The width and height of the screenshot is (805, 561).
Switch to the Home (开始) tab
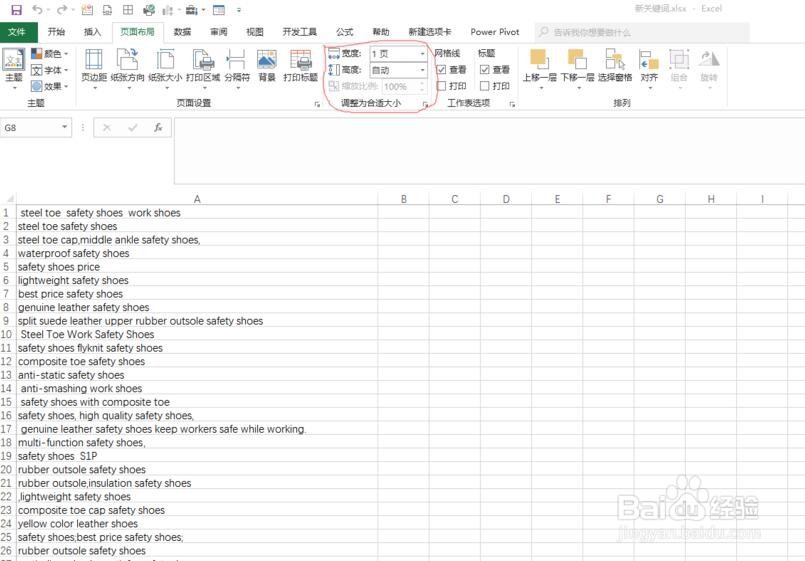tap(56, 32)
